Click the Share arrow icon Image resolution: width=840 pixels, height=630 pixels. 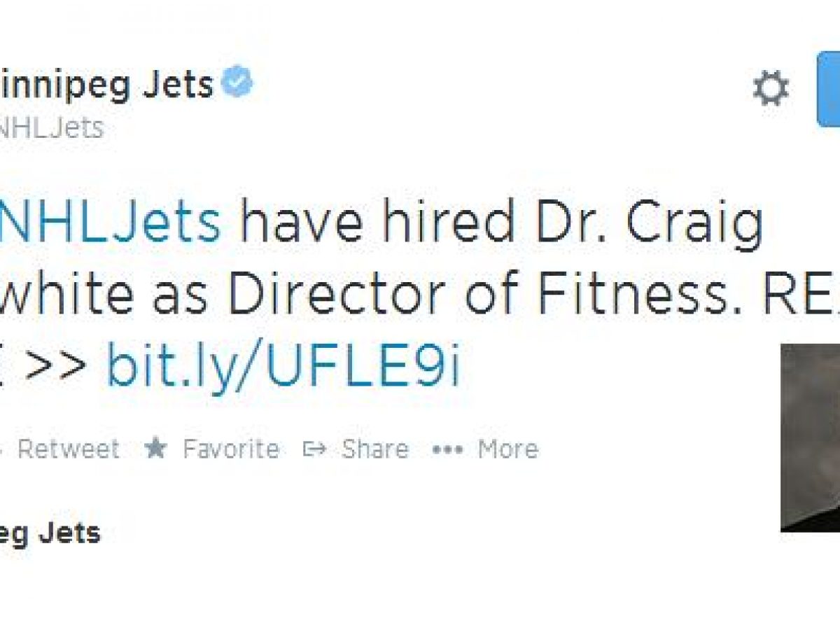[x=314, y=449]
